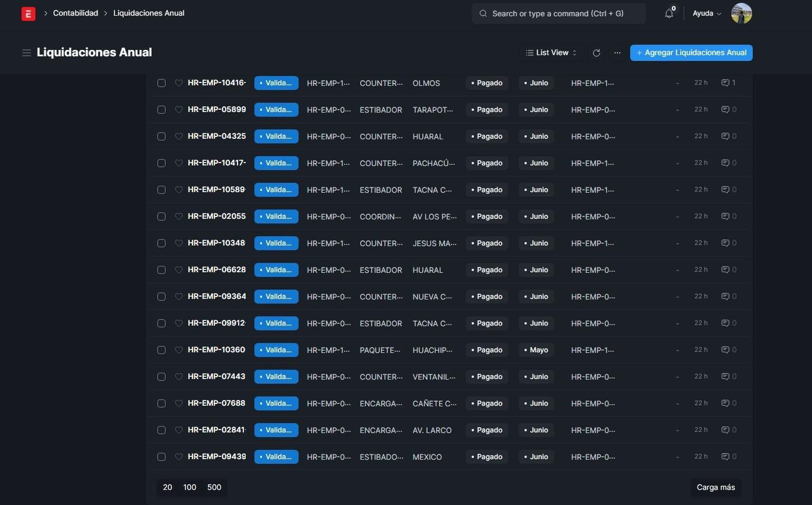Expand the Ayuda help dropdown
Screen dimensions: 812x505
click(706, 13)
